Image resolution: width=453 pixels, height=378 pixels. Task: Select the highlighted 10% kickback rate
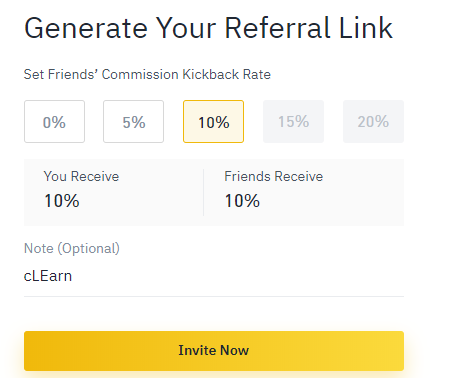point(213,122)
